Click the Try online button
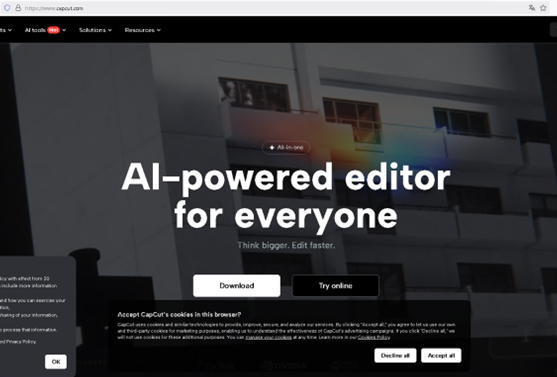The height and width of the screenshot is (377, 557). [335, 286]
